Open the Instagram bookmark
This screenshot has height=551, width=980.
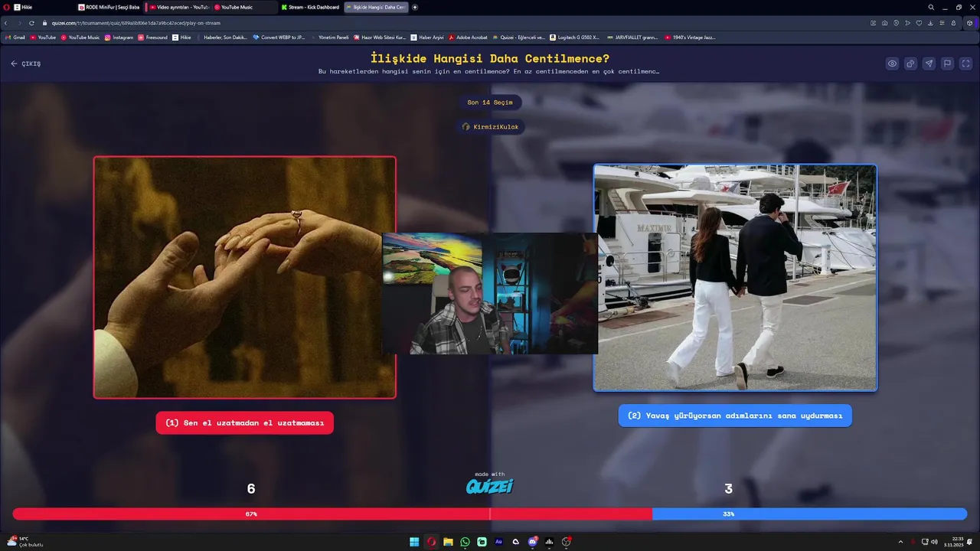pos(119,37)
